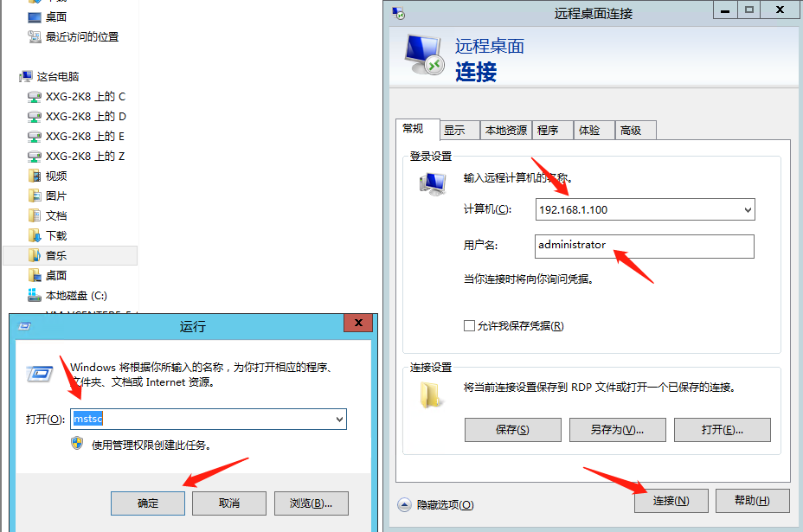Viewport: 803px width, 532px height.
Task: Collapse options with 隐藏选项 arrow
Action: pos(405,505)
